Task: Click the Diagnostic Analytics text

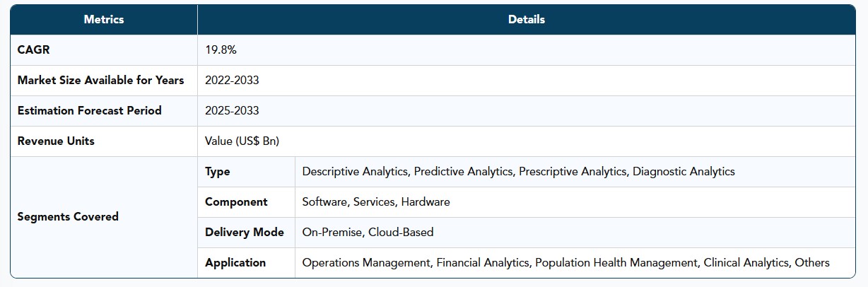Action: (684, 172)
